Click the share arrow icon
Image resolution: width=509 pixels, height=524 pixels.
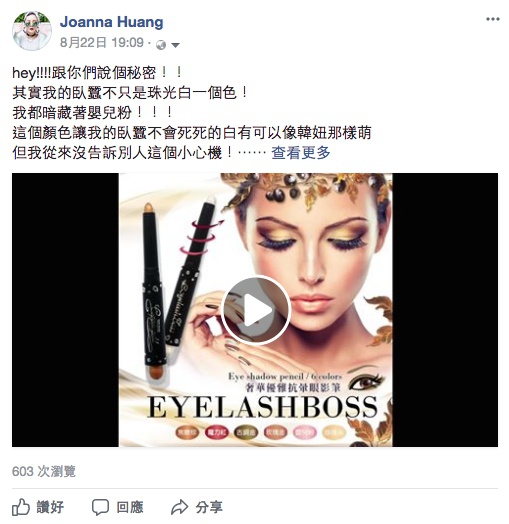[180, 507]
